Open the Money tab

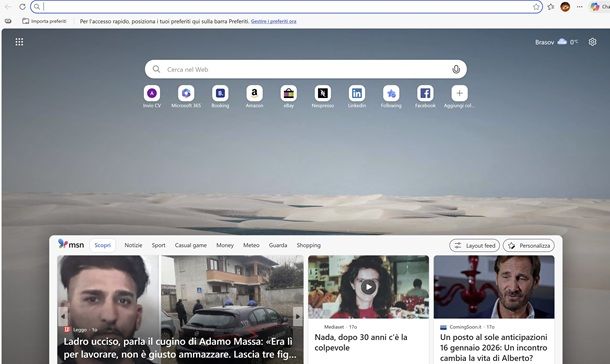click(x=225, y=245)
